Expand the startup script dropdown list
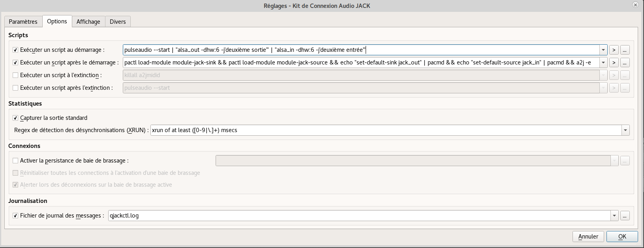The height and width of the screenshot is (248, 644). pyautogui.click(x=603, y=50)
